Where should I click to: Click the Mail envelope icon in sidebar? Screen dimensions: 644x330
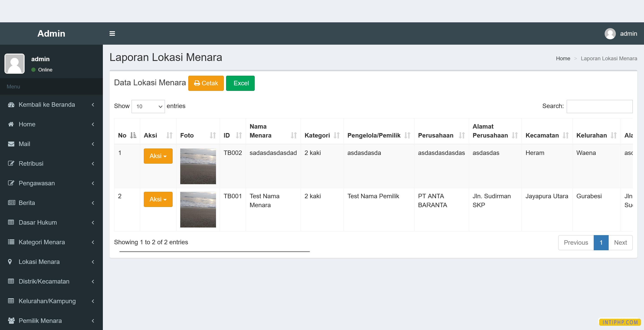click(11, 144)
